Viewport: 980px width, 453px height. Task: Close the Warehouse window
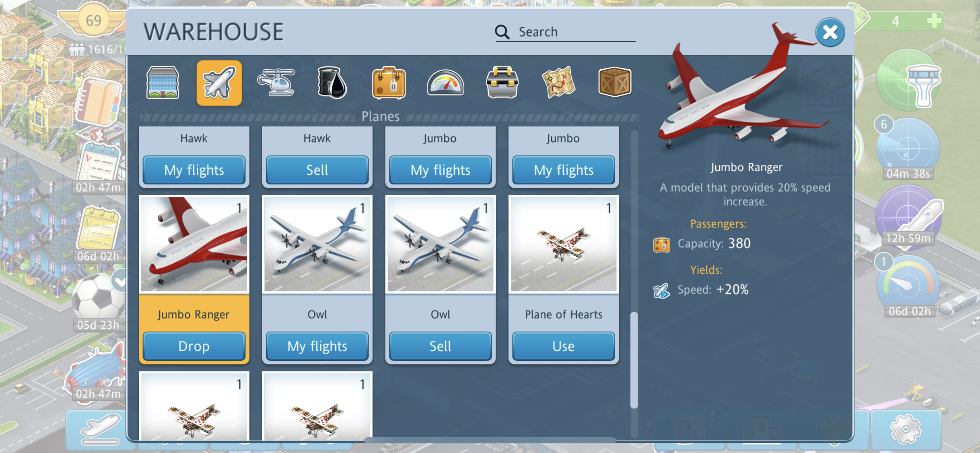(x=830, y=32)
